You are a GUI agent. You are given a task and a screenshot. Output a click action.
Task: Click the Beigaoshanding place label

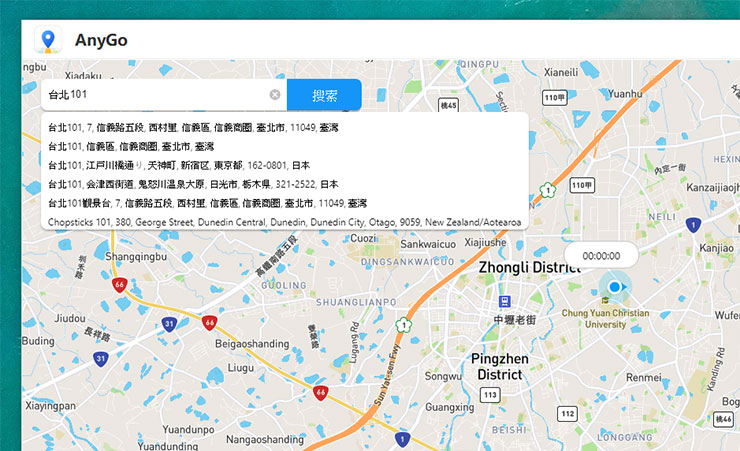tap(252, 343)
